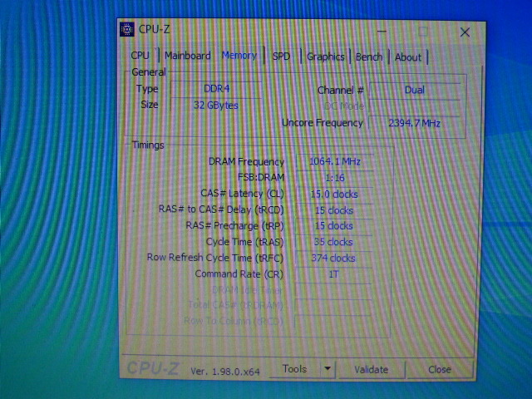The image size is (532, 399).
Task: Select the Size value 32 GBytes
Action: tap(216, 106)
